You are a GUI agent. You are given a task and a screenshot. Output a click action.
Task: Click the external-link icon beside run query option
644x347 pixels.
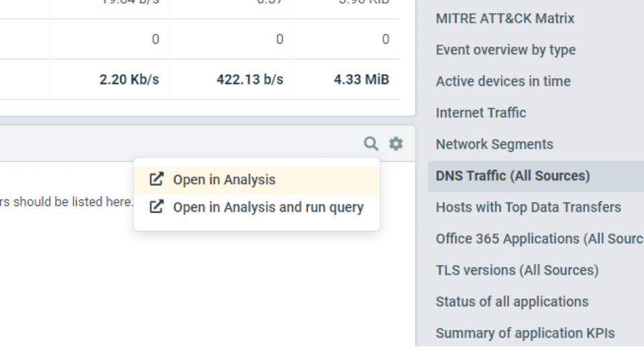[156, 207]
